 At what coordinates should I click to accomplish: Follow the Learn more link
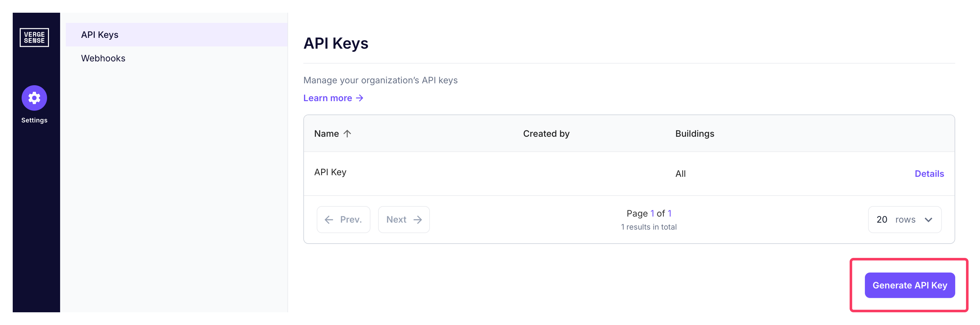coord(333,98)
